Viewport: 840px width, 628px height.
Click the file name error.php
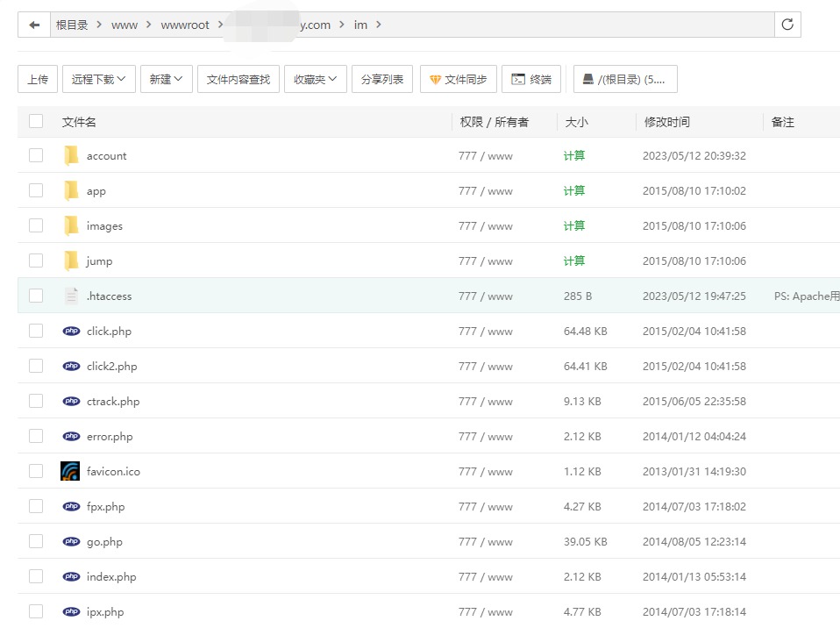(110, 436)
